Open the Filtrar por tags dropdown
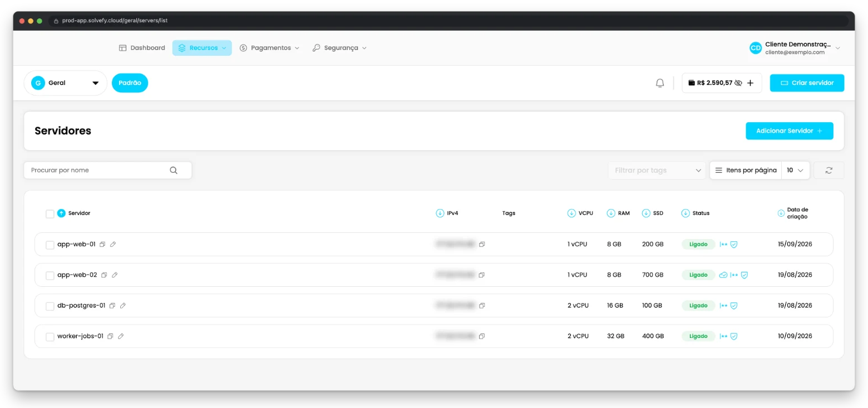Image resolution: width=868 pixels, height=408 pixels. (x=657, y=170)
